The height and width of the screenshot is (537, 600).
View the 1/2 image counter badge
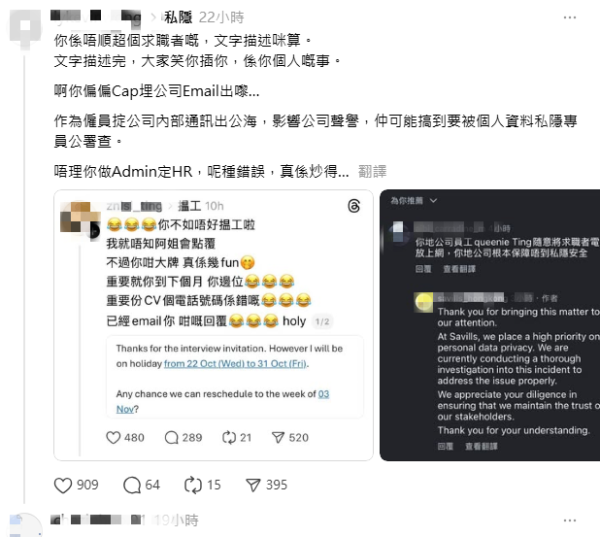322,322
